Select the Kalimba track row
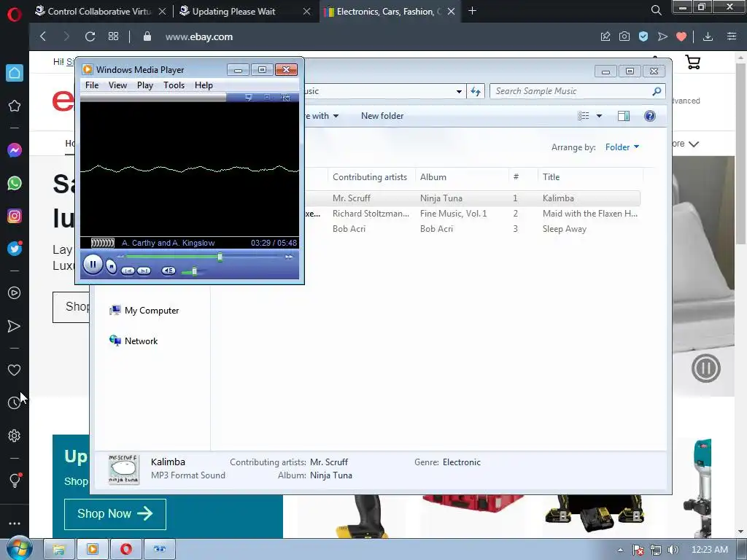 point(472,198)
